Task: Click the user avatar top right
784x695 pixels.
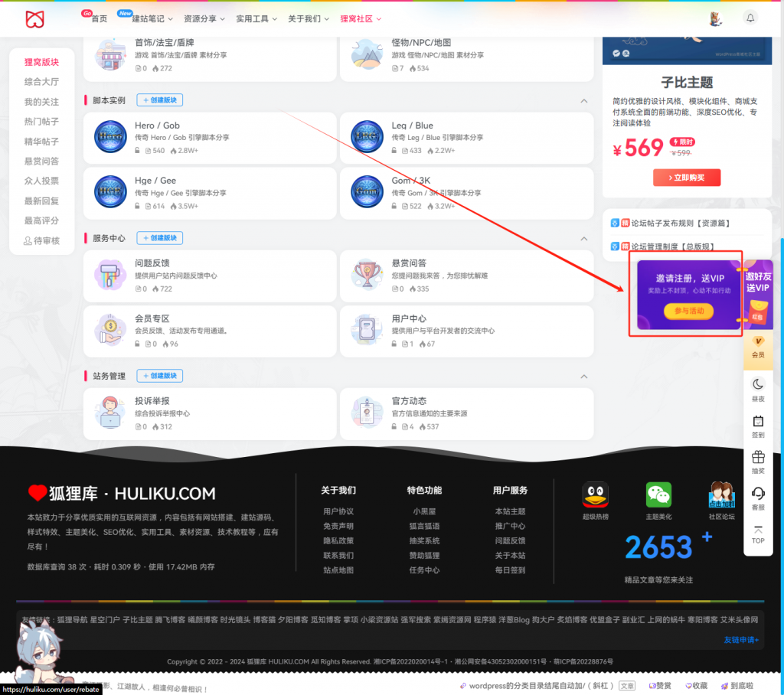Action: [715, 18]
